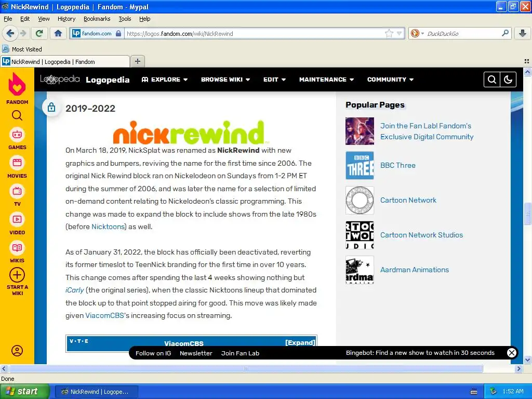Close the Bingebot notification bar
Screen dimensions: 532x399
click(511, 353)
